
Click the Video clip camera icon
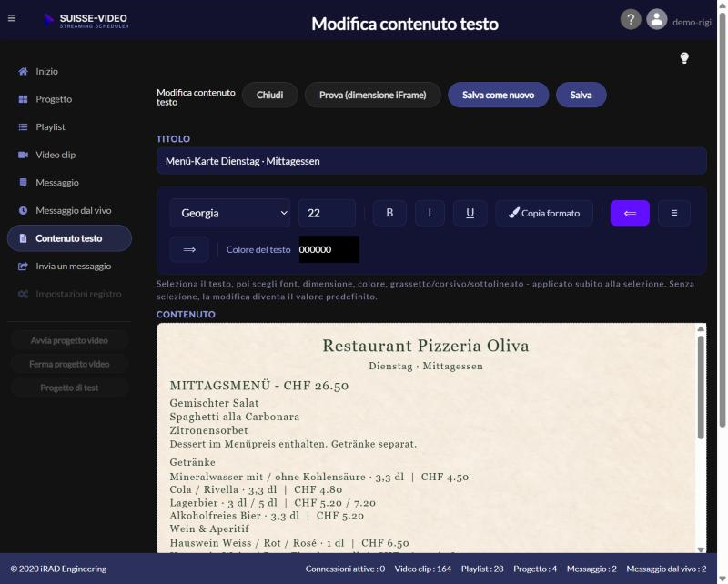coord(23,155)
